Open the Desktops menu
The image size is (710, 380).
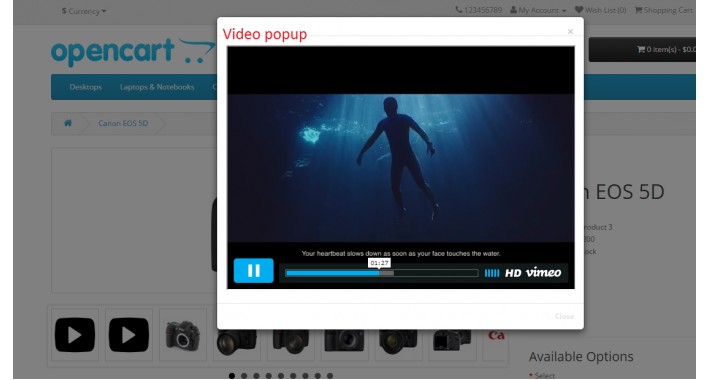85,87
